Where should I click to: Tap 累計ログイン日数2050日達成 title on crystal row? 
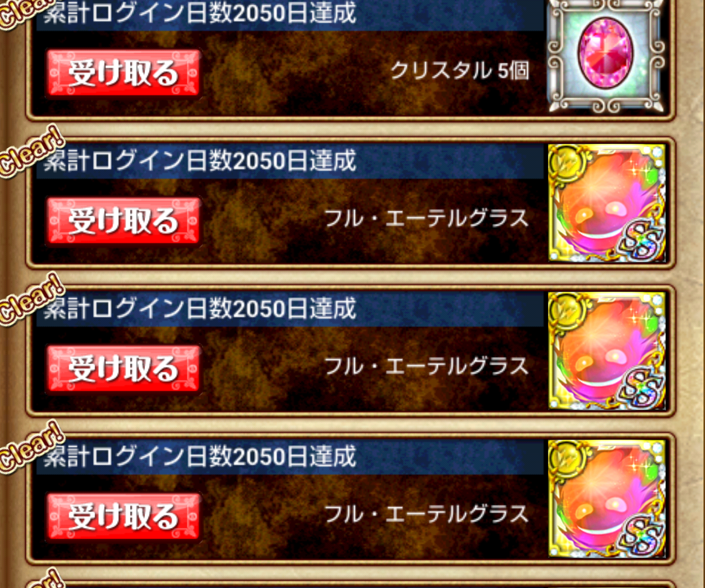click(200, 12)
